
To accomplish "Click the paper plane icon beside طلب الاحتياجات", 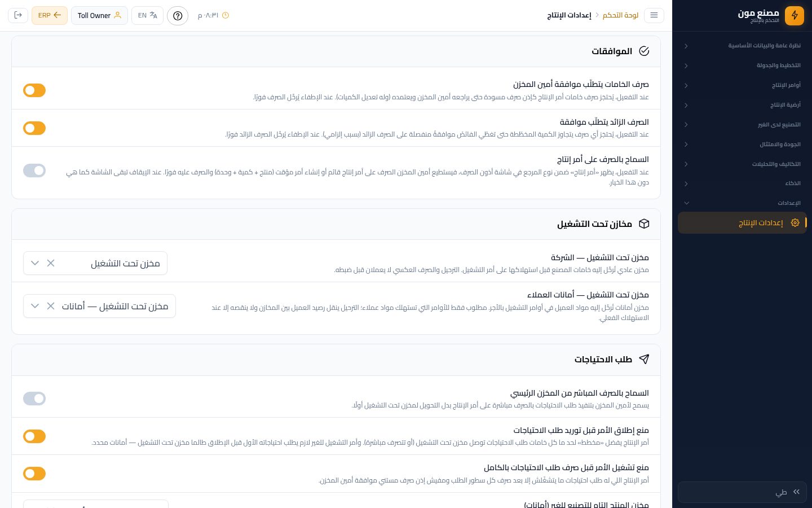I will 644,360.
